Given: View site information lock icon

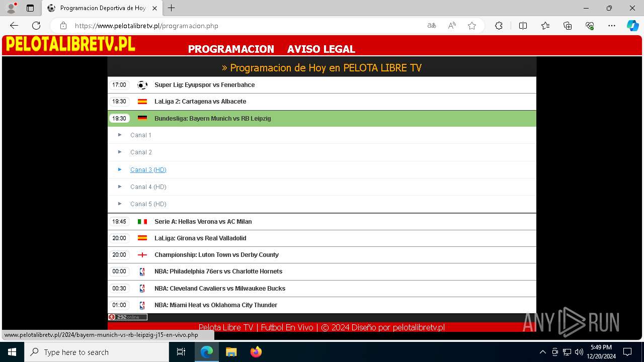Looking at the screenshot, I should click(x=63, y=26).
